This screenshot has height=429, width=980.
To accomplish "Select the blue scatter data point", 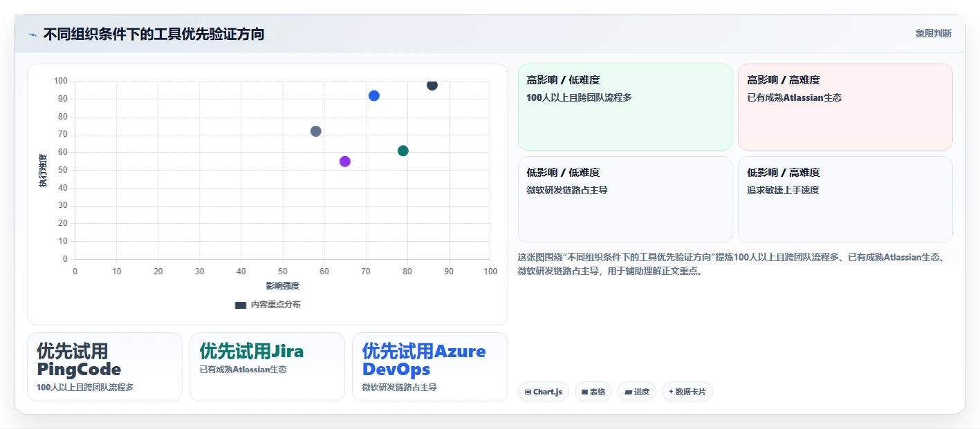I will (374, 96).
